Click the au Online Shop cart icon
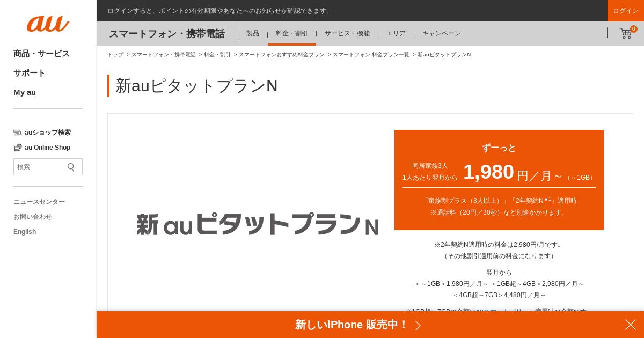 point(18,148)
